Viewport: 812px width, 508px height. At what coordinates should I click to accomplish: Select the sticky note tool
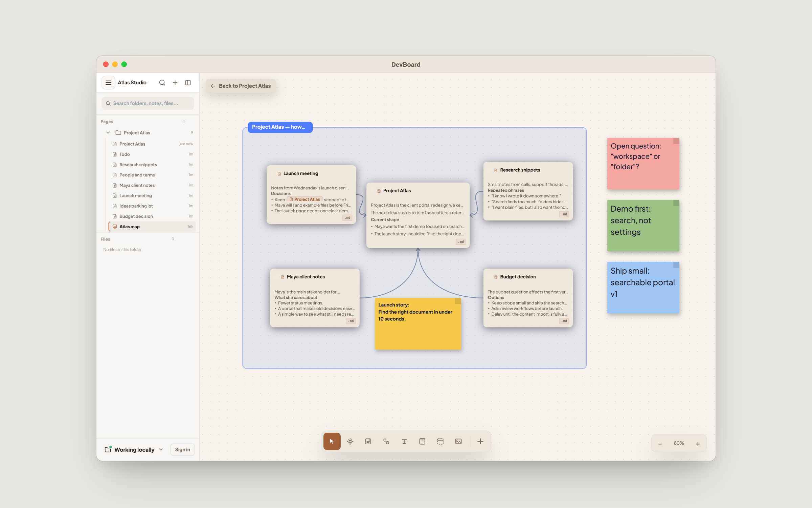pyautogui.click(x=368, y=441)
